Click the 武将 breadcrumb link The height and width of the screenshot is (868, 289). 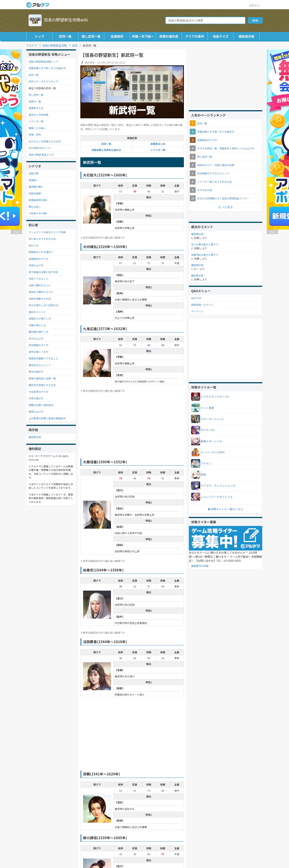click(75, 46)
